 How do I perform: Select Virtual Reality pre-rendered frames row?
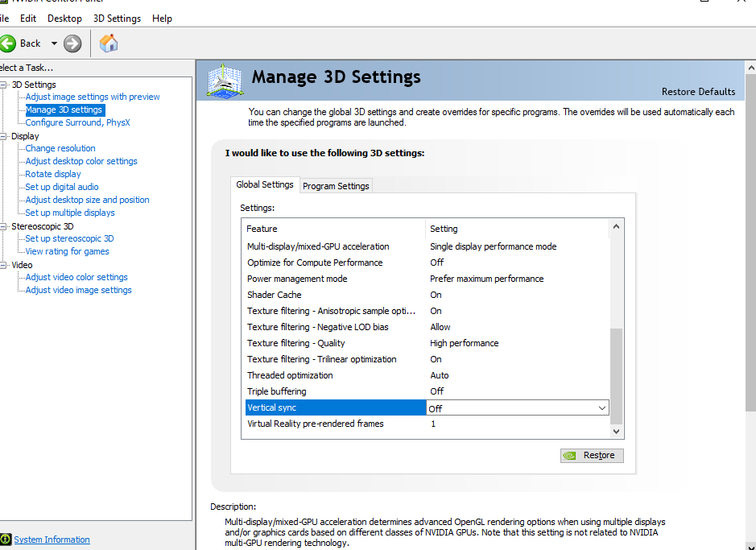click(428, 424)
